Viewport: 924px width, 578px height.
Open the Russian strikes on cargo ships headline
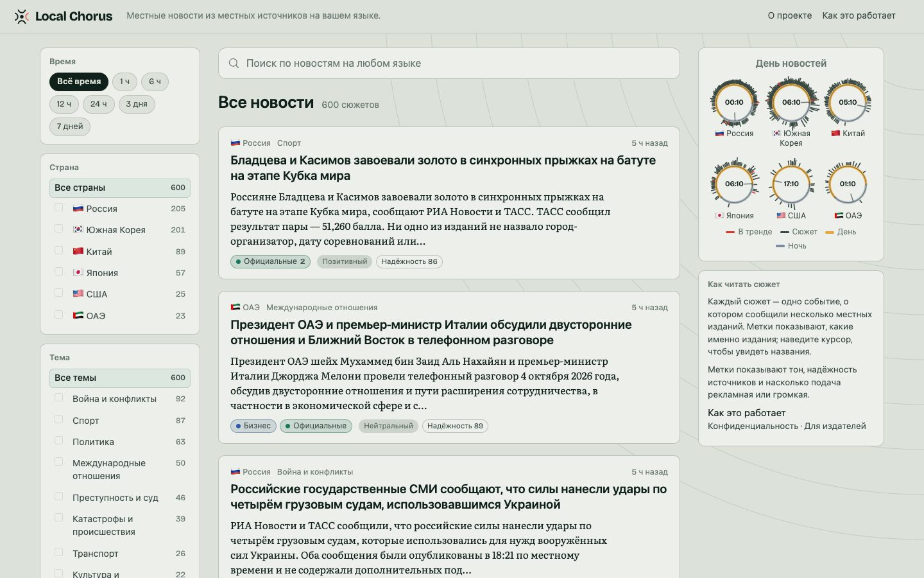[449, 497]
